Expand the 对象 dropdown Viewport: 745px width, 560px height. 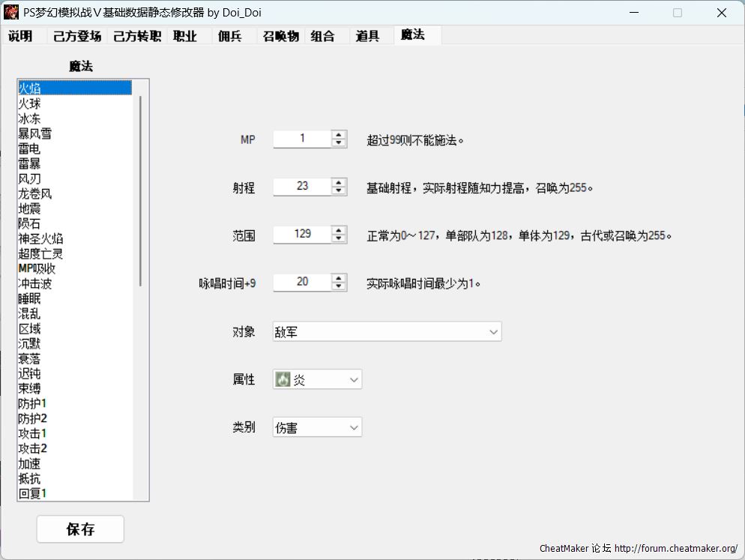[x=492, y=332]
